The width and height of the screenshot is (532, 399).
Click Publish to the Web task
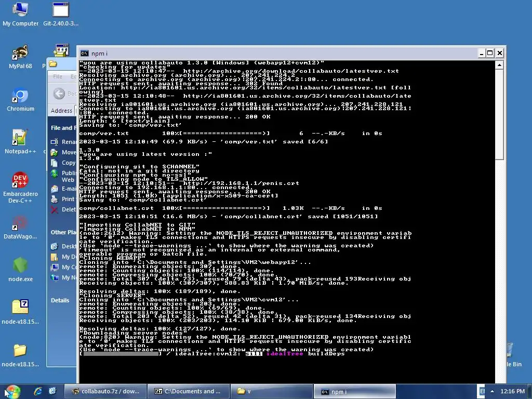coord(63,176)
